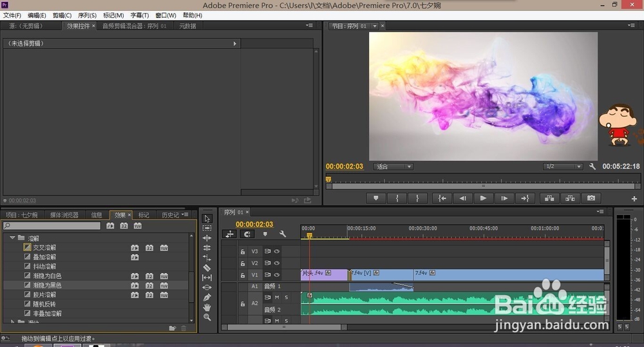
Task: Filter YUV effects
Action: coord(138,225)
